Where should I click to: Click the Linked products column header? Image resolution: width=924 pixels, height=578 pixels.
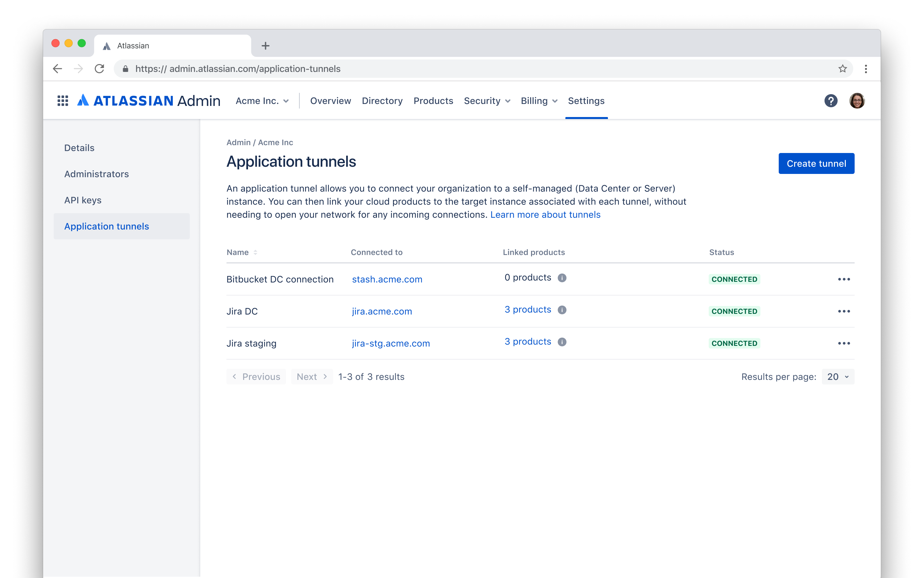534,252
